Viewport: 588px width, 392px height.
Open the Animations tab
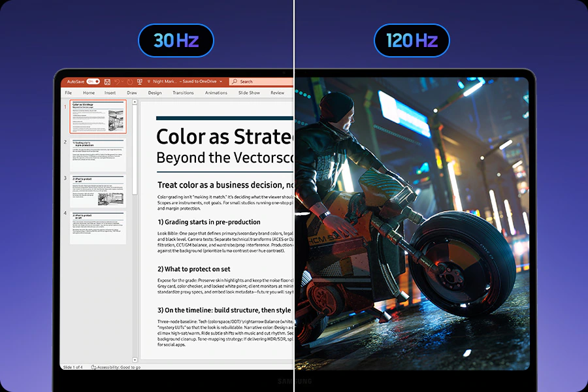216,93
